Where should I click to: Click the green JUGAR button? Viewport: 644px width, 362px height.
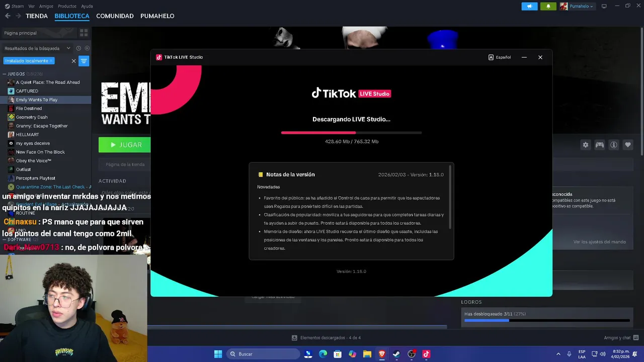(x=125, y=145)
